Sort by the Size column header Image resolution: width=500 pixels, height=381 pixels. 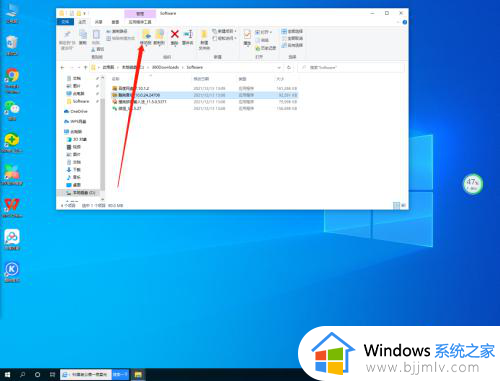click(x=280, y=79)
